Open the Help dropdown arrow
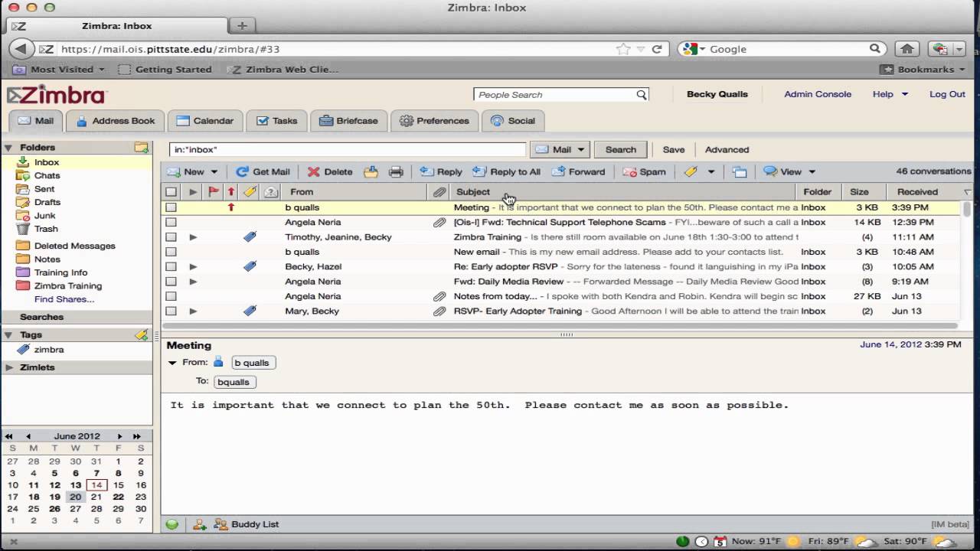The width and height of the screenshot is (980, 551). click(x=905, y=94)
